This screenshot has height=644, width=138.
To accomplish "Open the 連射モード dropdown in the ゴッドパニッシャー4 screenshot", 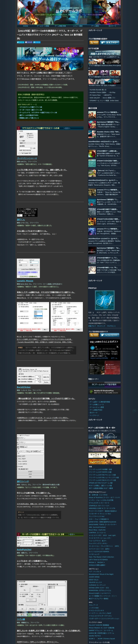I will point(28,143).
